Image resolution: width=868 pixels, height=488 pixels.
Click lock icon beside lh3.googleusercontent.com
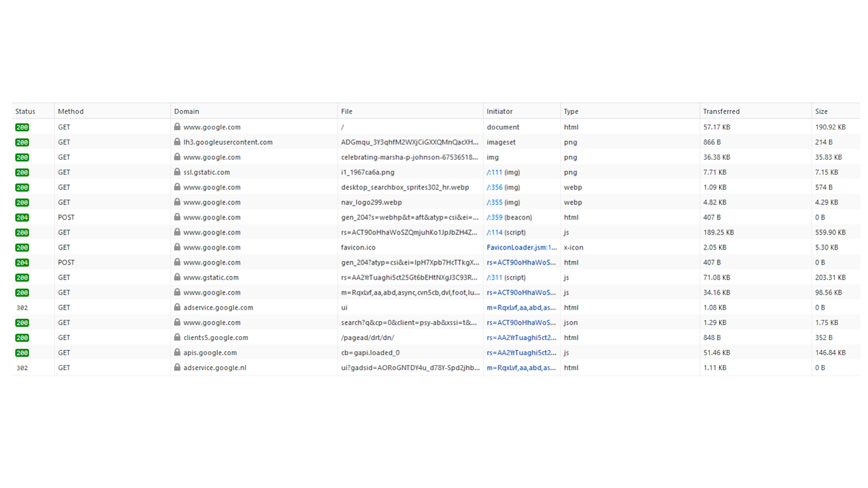tap(177, 142)
